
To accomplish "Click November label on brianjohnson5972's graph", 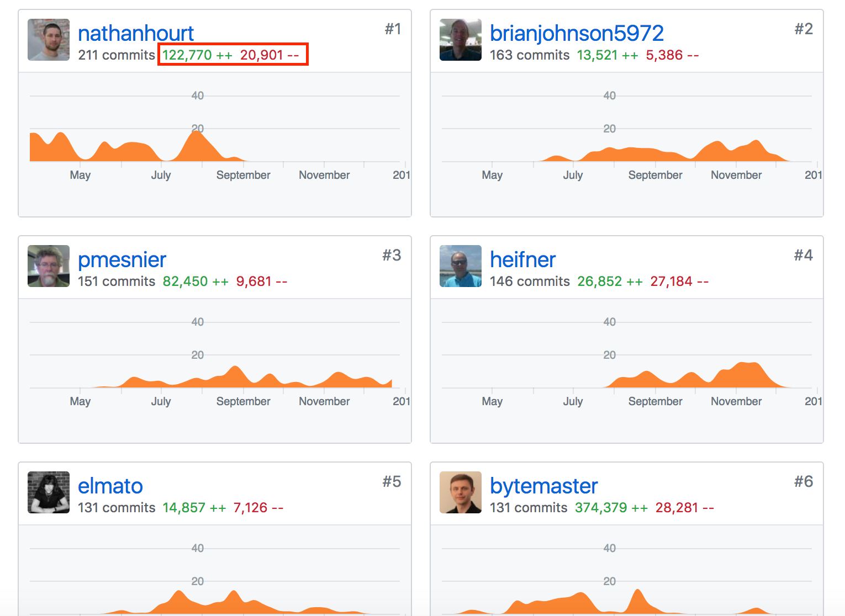I will click(x=736, y=175).
